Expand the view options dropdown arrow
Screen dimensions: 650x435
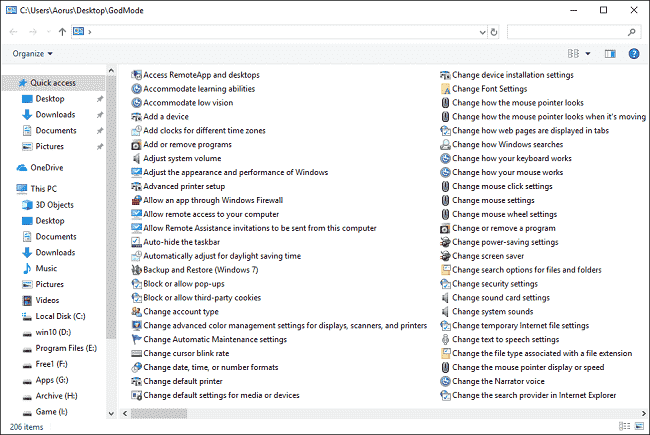pos(587,54)
